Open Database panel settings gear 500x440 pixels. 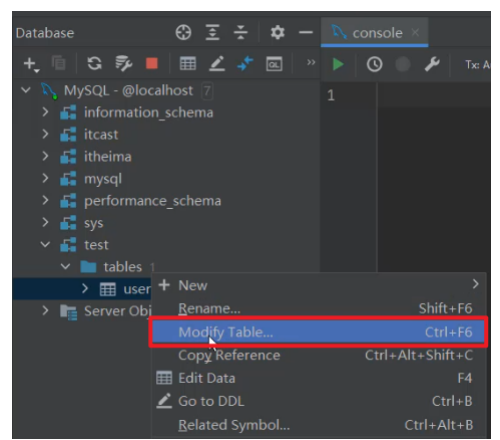click(x=277, y=33)
